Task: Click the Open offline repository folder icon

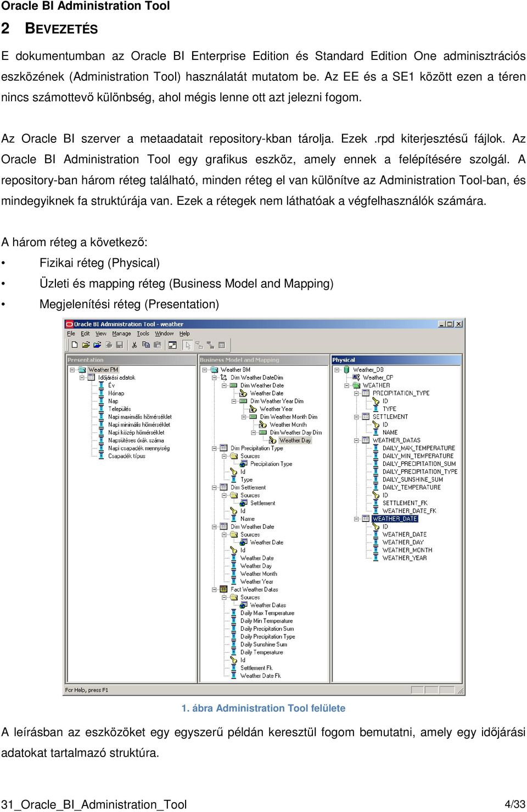Action: point(86,345)
